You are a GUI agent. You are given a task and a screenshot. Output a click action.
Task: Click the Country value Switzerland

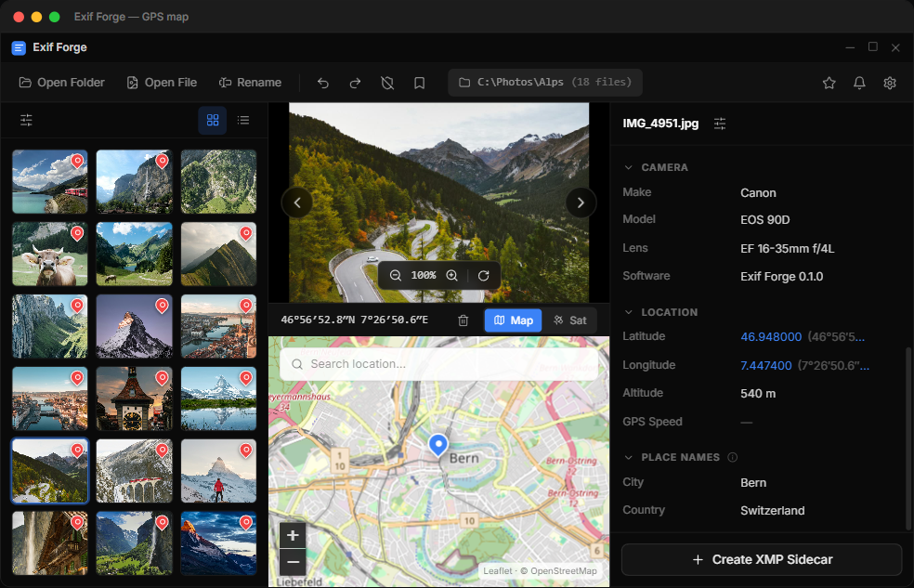pyautogui.click(x=773, y=511)
